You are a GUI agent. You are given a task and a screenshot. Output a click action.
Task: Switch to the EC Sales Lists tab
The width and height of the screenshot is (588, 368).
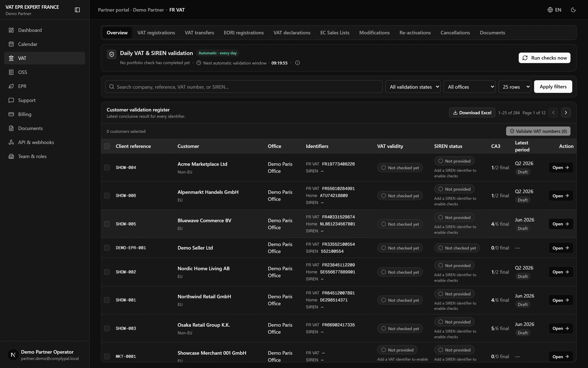(x=335, y=33)
